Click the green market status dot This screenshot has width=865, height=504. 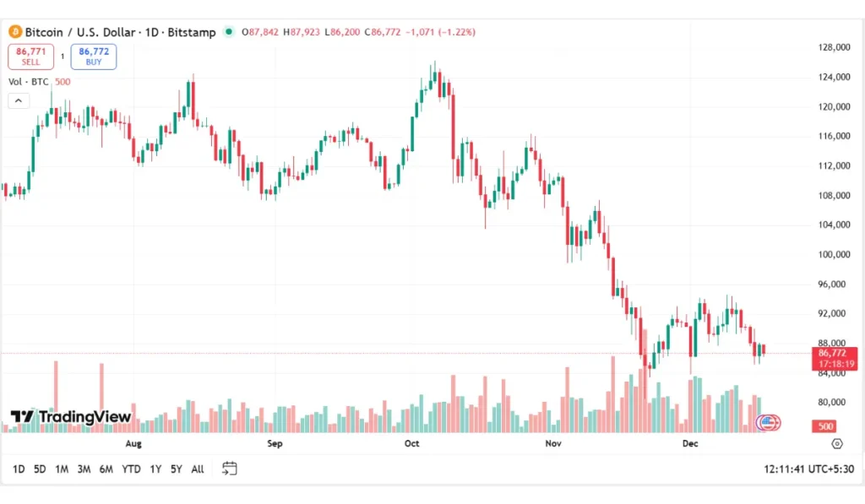pyautogui.click(x=228, y=32)
